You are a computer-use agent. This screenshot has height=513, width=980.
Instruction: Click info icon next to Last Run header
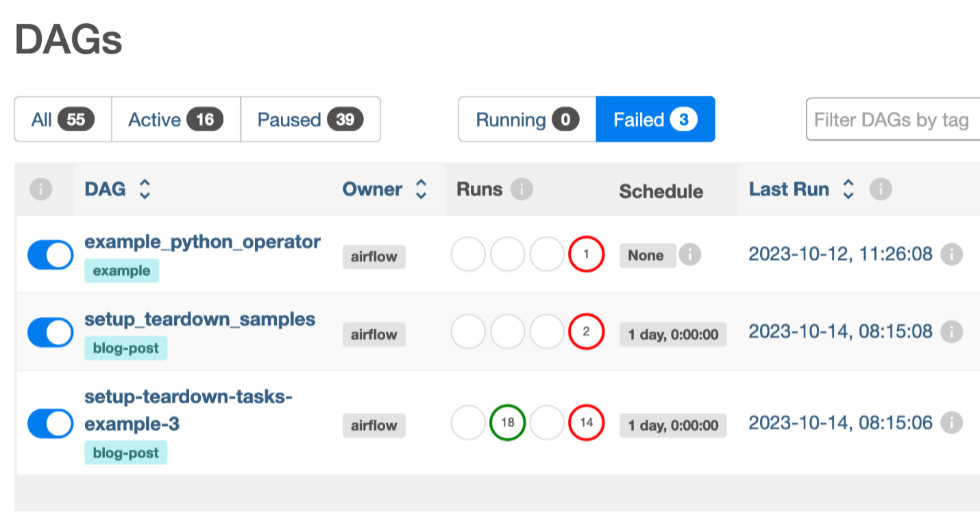click(x=881, y=189)
